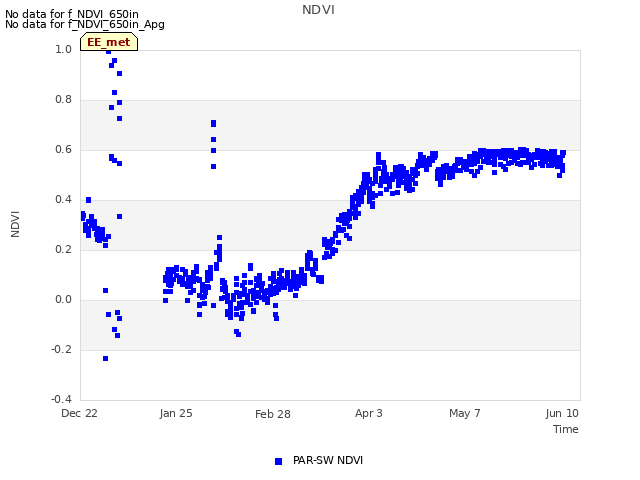Click the PAR-SW NDVI legend text
The width and height of the screenshot is (640, 480).
(328, 460)
